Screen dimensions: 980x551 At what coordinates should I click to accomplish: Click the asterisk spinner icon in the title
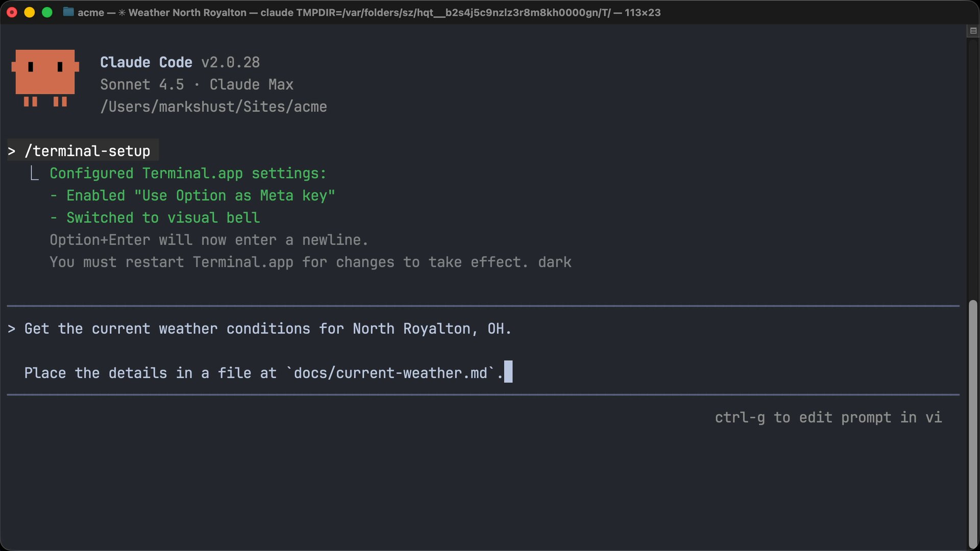tap(122, 12)
